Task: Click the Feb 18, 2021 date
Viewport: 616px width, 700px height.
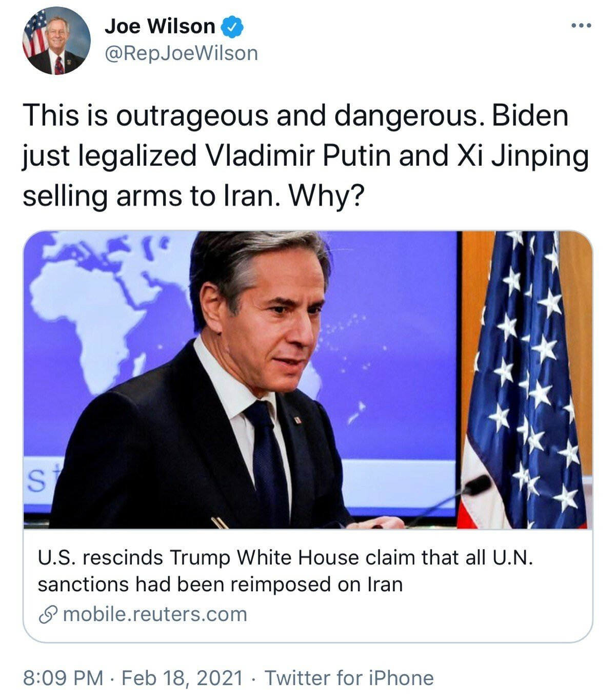Action: coord(182,678)
